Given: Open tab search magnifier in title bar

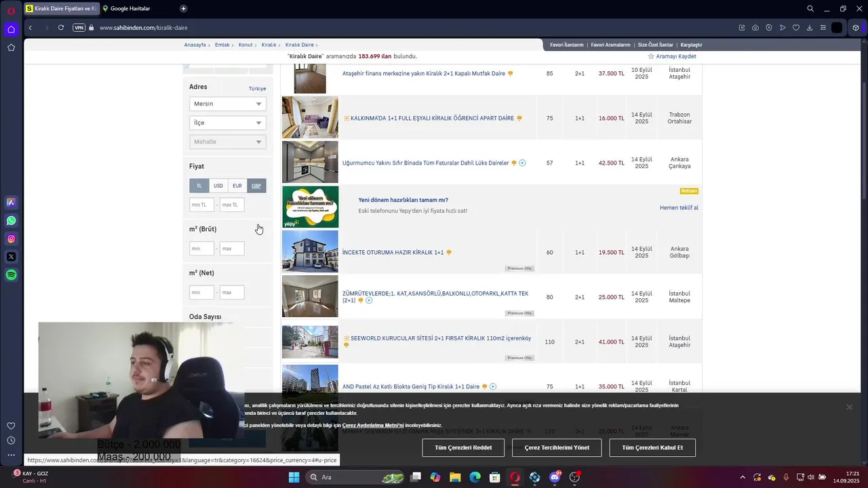Looking at the screenshot, I should pos(810,9).
